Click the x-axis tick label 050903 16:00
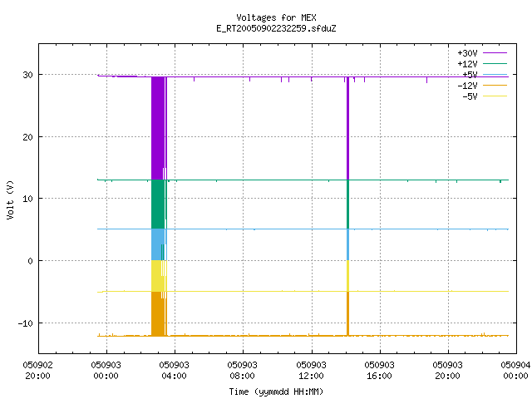Image resolution: width=532 pixels, height=399 pixels. point(379,370)
